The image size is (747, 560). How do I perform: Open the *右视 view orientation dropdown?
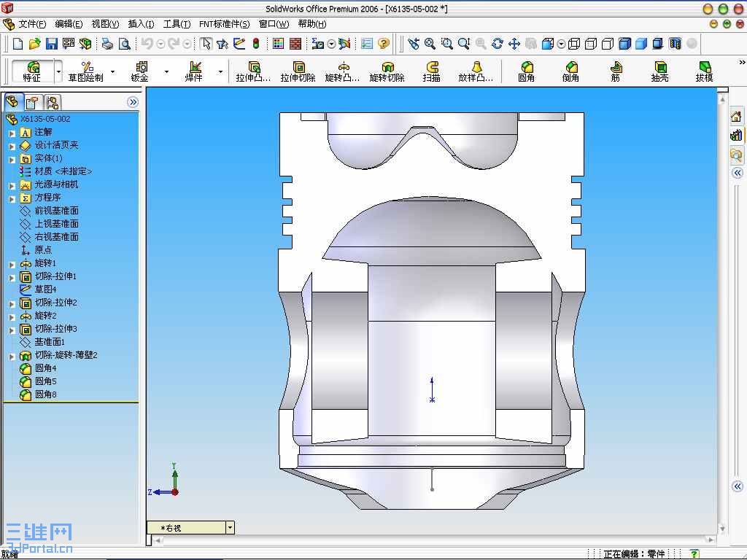click(230, 527)
